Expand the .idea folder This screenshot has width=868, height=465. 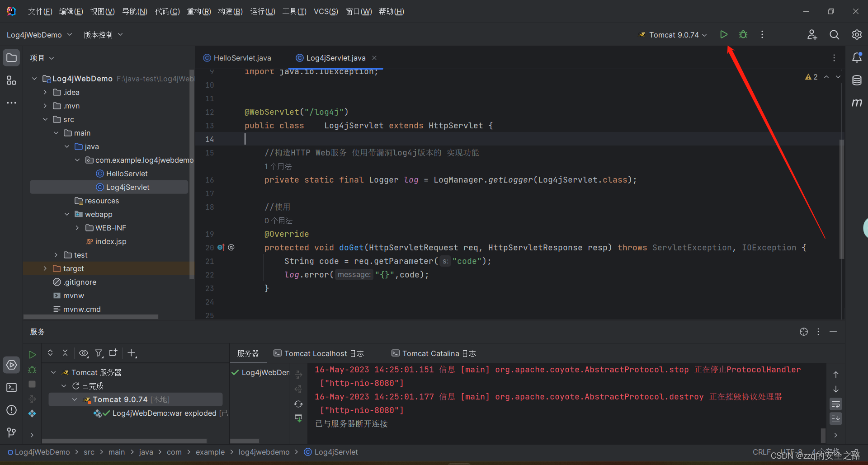[45, 92]
